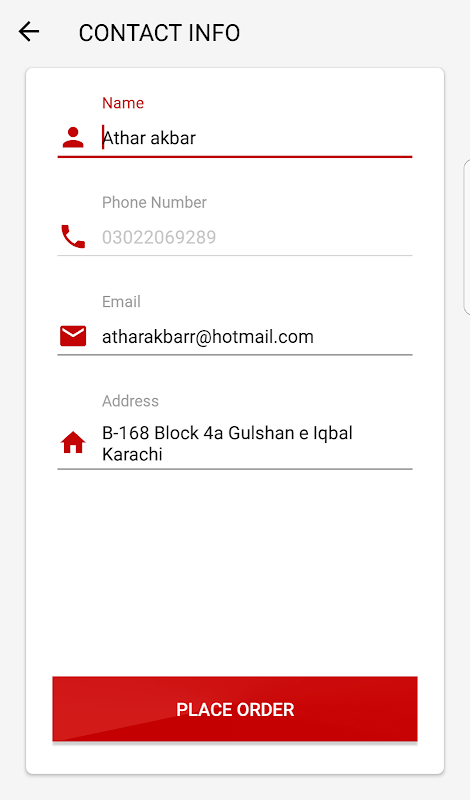Click the 'Address' field label
This screenshot has height=800, width=470.
[x=131, y=401]
